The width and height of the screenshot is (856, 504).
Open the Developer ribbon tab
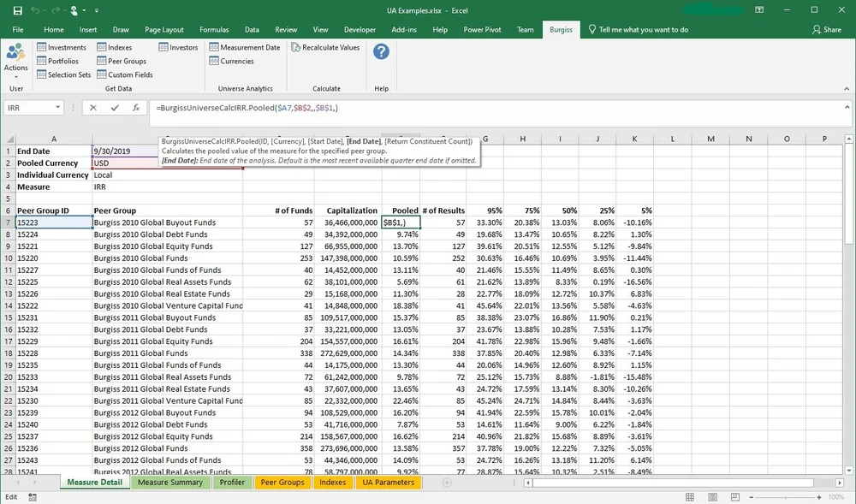click(x=360, y=29)
